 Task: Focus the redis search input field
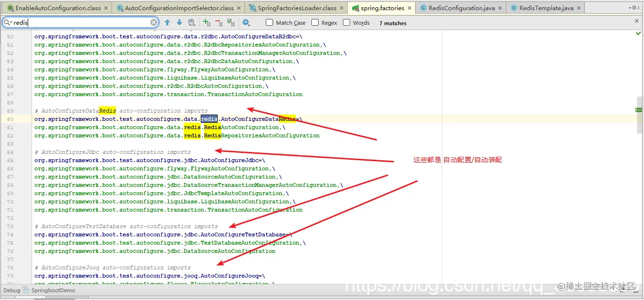81,22
